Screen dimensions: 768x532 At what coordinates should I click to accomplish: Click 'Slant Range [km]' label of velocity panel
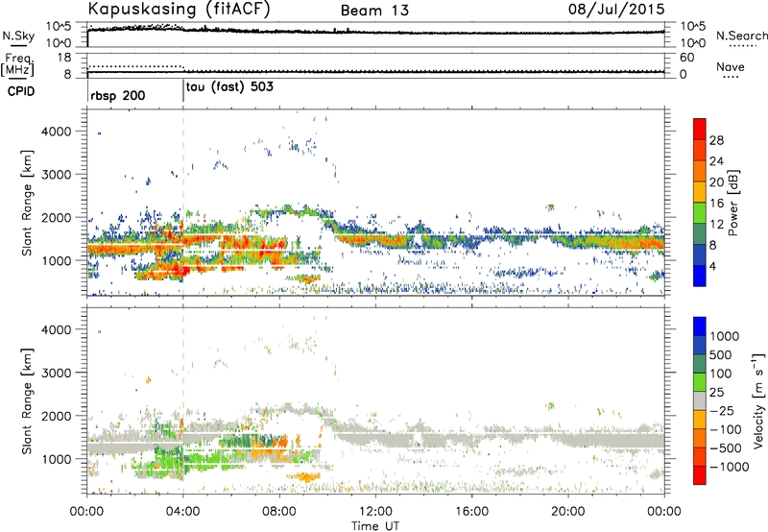[27, 400]
